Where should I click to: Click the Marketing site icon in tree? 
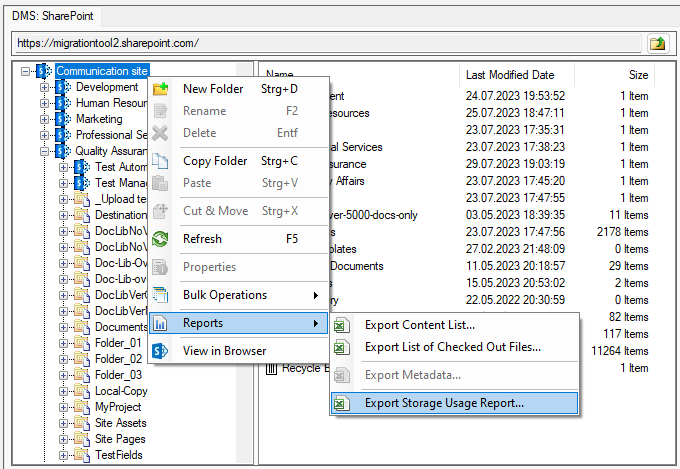click(x=63, y=119)
